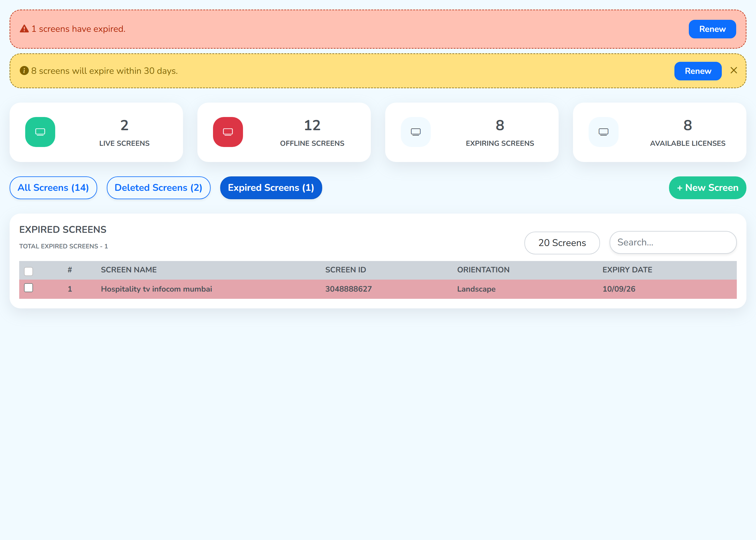Click the 2 Live Screens count
The width and height of the screenshot is (756, 540).
(x=124, y=125)
